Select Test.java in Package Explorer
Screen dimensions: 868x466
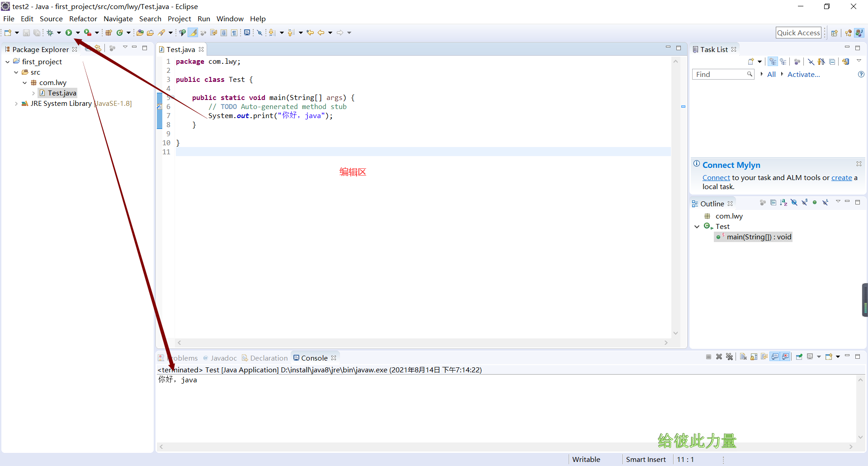click(x=58, y=93)
